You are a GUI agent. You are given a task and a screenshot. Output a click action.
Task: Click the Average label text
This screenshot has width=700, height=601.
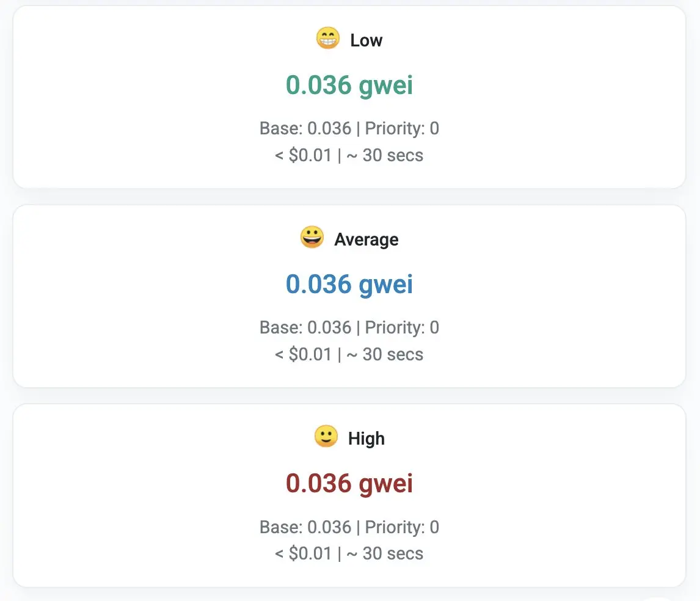pos(366,239)
